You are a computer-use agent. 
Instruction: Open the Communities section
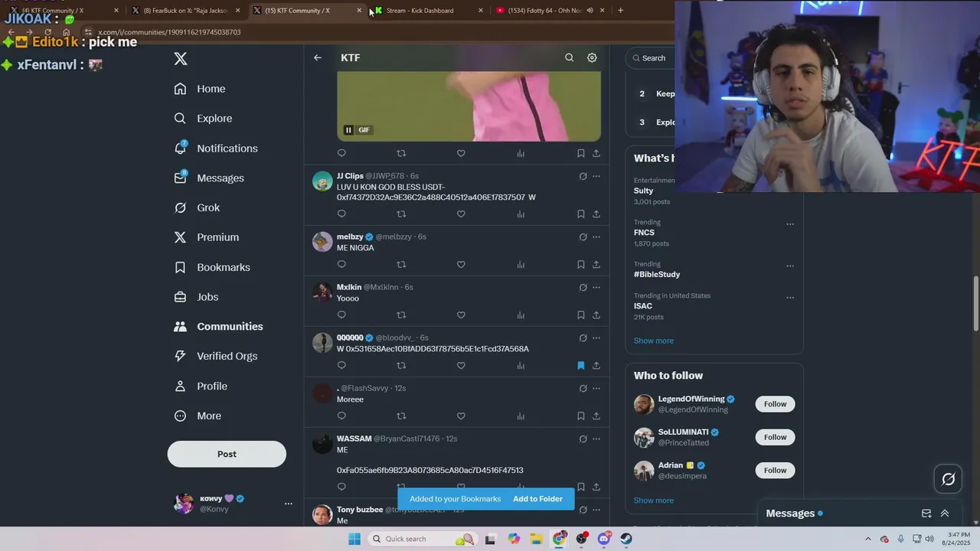pos(219,327)
